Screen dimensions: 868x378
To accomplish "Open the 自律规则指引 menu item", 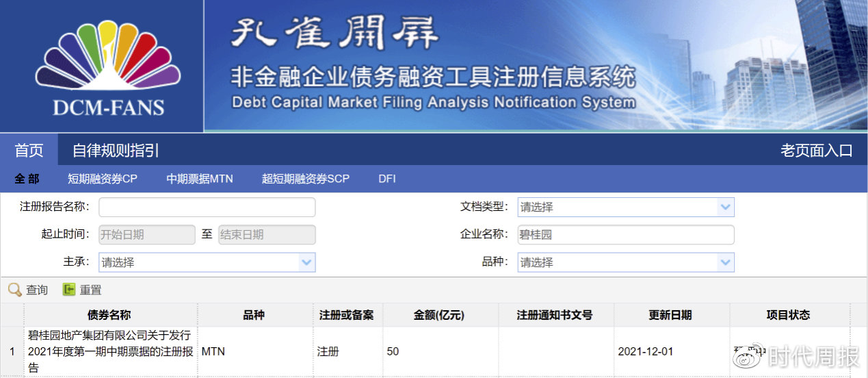I will tap(116, 151).
